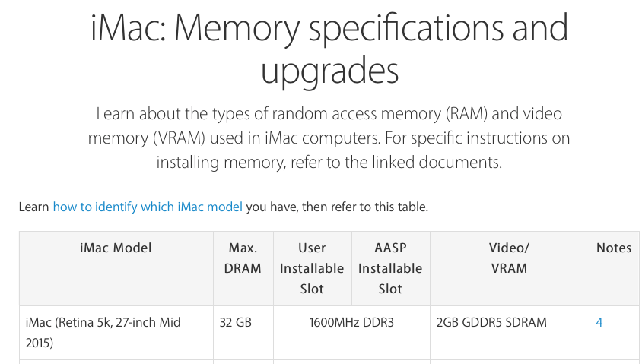Viewport: 642px width, 364px height.
Task: Click the 'Notes' column header
Action: [614, 248]
